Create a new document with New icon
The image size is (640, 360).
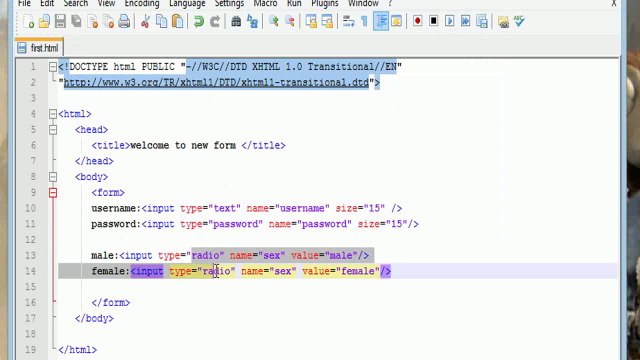[x=29, y=21]
